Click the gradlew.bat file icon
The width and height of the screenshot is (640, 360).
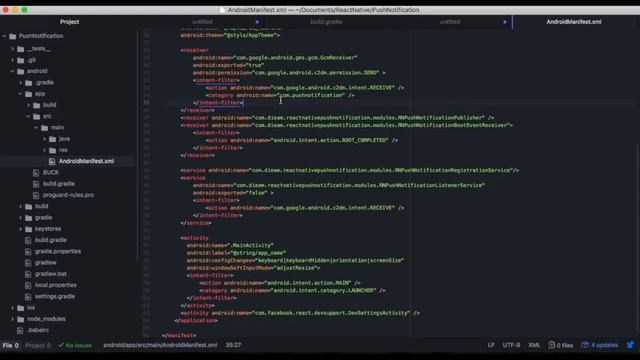[28, 274]
